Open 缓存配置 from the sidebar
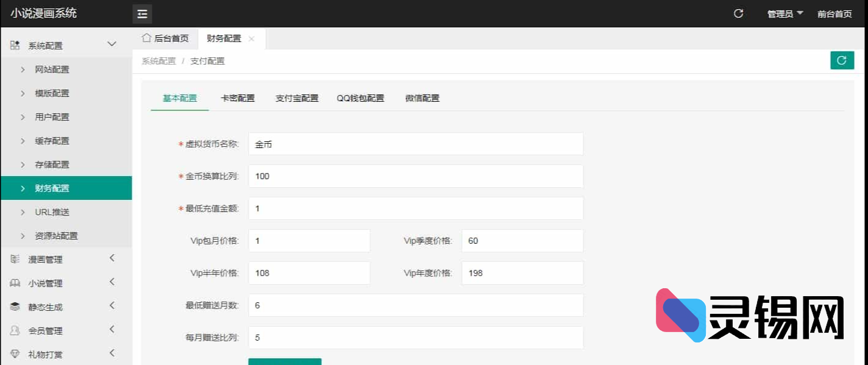The image size is (868, 365). pos(52,141)
